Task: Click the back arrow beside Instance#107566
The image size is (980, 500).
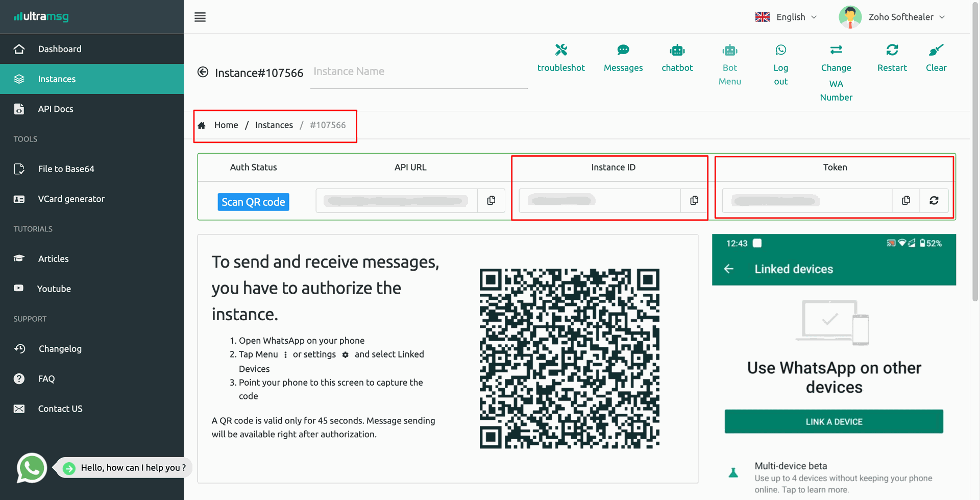Action: point(203,72)
